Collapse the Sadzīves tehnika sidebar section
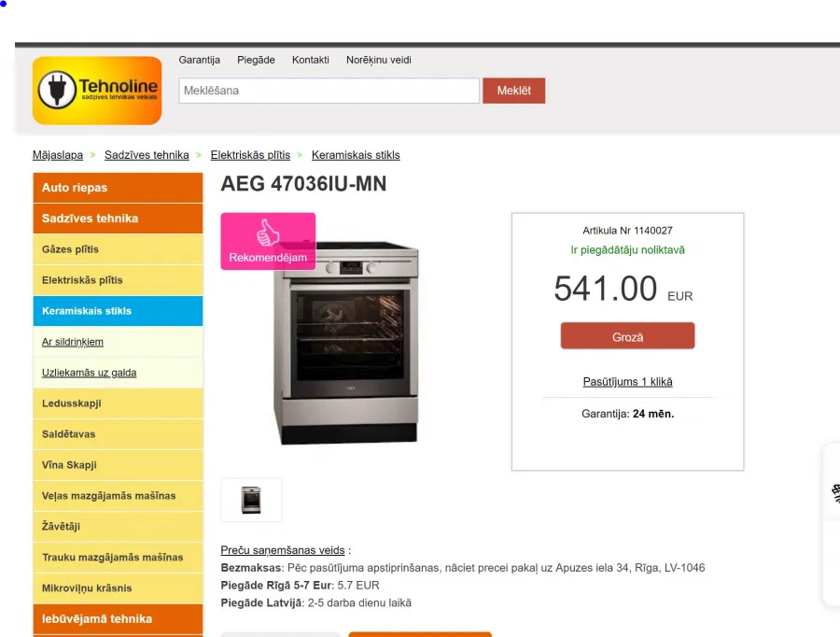 (118, 219)
